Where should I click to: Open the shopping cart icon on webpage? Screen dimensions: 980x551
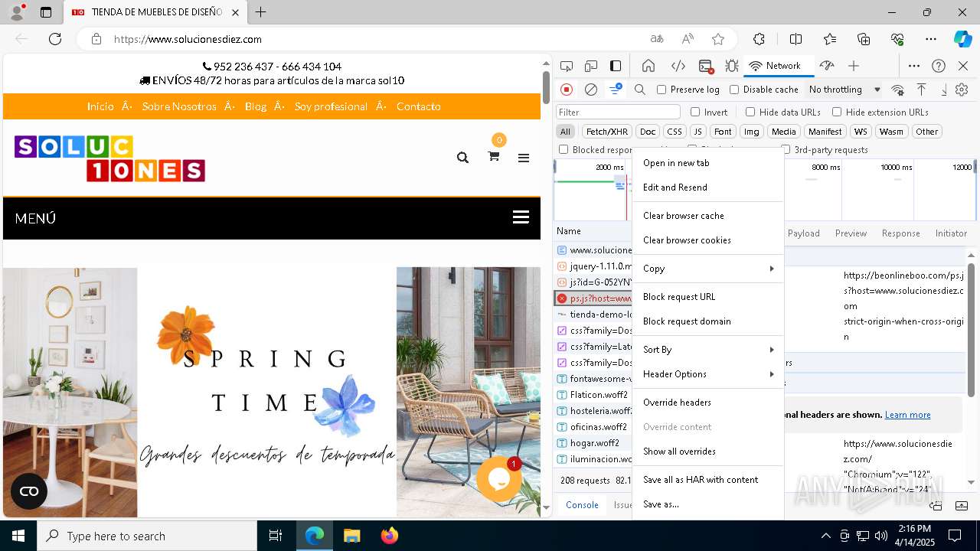click(494, 156)
